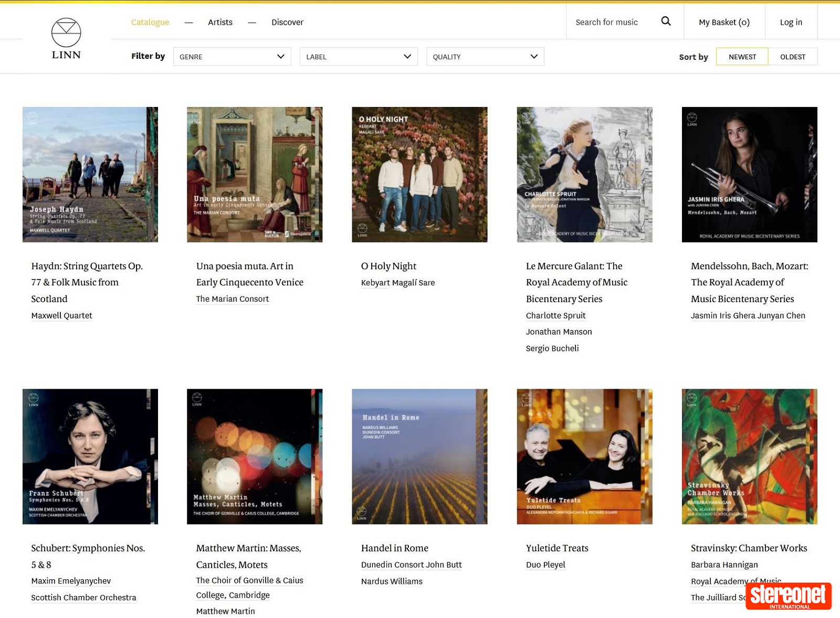840x618 pixels.
Task: Open the Catalogue menu item
Action: tap(150, 22)
